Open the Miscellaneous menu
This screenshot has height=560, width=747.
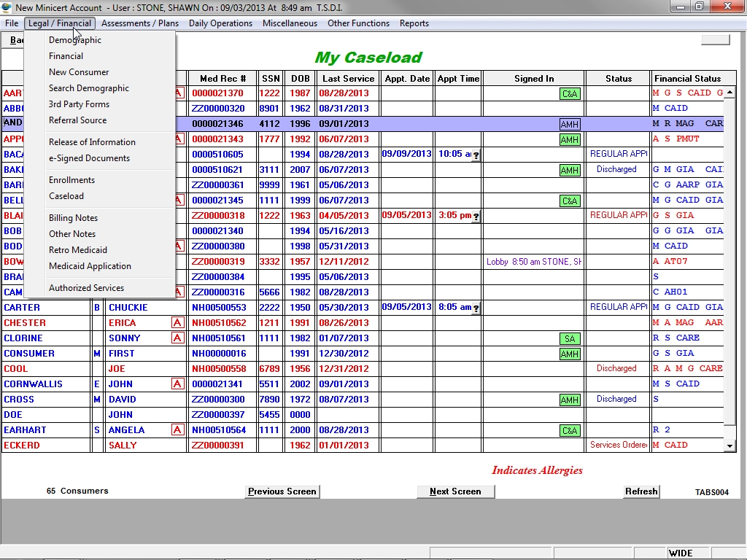click(x=290, y=23)
